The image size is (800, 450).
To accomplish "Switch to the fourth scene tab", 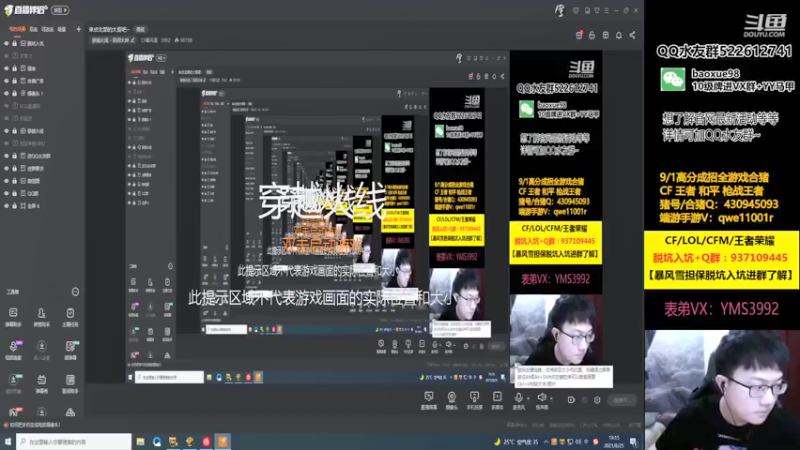I will click(62, 29).
